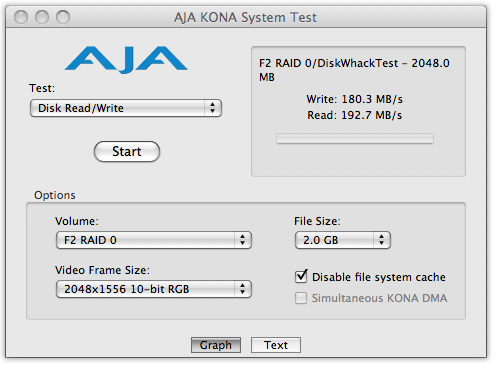Click the Test: label

pyautogui.click(x=42, y=88)
